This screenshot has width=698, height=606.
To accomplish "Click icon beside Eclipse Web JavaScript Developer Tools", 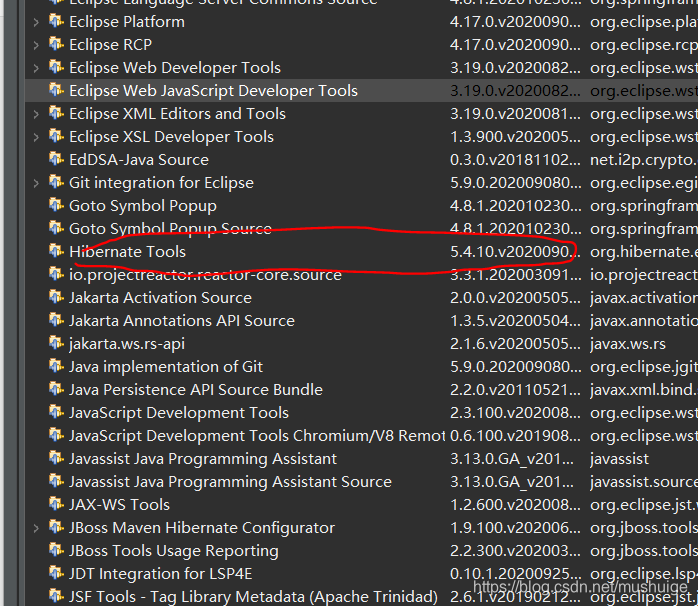I will [56, 89].
